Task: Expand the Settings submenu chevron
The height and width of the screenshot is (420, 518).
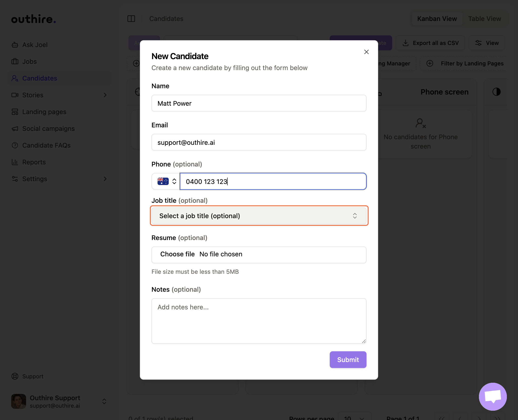Action: [x=105, y=179]
